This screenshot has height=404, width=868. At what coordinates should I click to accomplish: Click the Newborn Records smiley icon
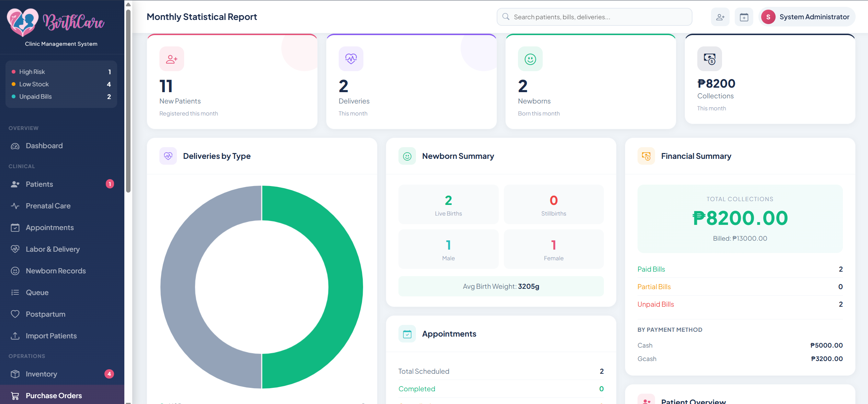tap(15, 271)
